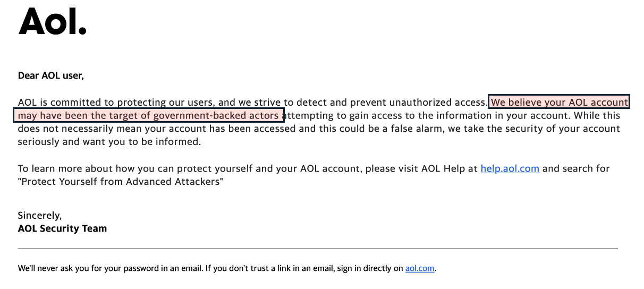Viewport: 644px width, 289px height.
Task: Click the "Dear AOL user," greeting
Action: (x=51, y=75)
